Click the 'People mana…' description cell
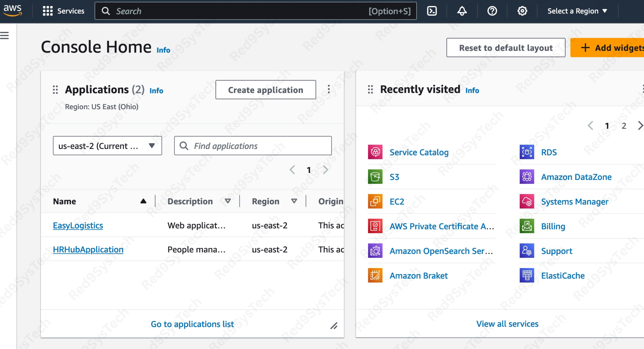 (196, 249)
